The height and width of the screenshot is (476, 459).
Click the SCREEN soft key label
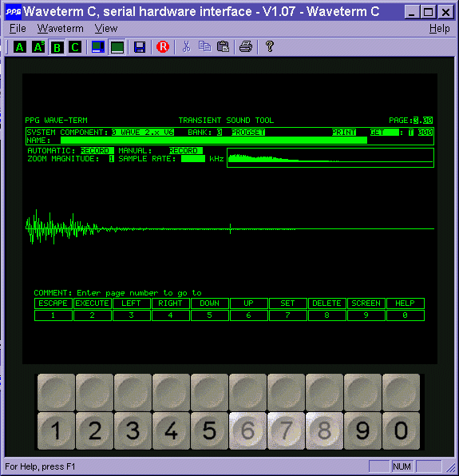366,303
